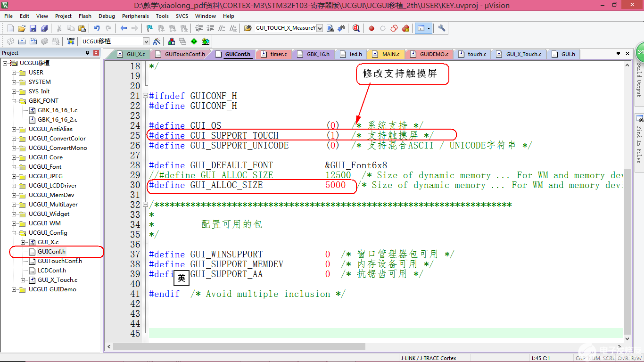This screenshot has width=644, height=362.
Task: Open the Debug menu
Action: [107, 16]
